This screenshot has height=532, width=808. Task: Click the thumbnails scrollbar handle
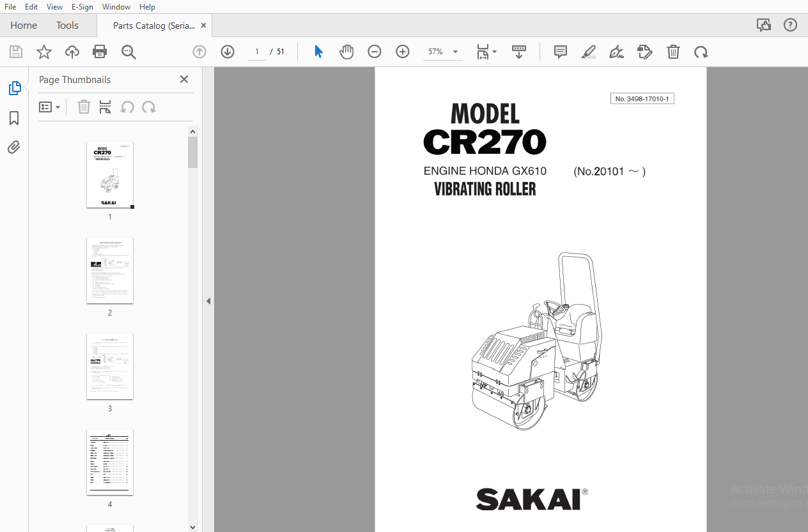coord(192,152)
